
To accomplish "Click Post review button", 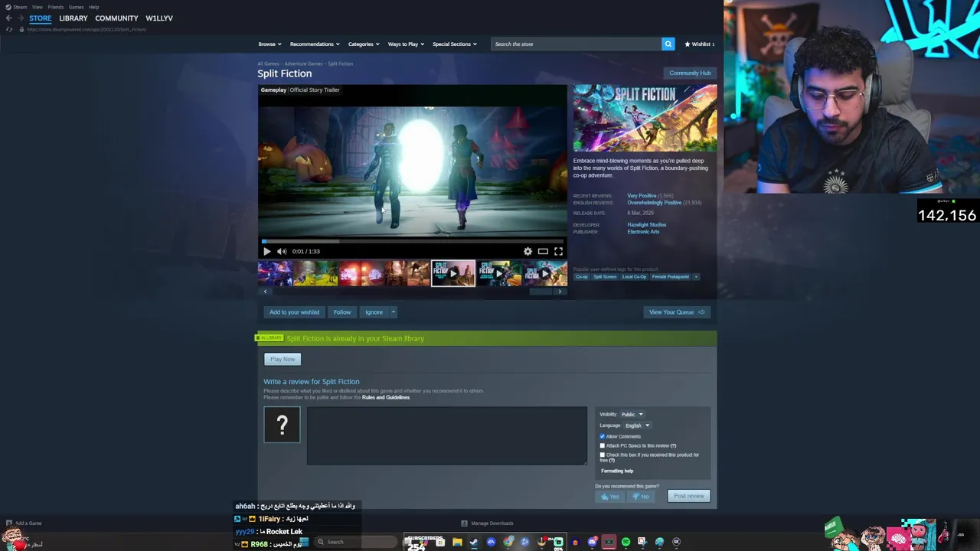I will [x=689, y=496].
